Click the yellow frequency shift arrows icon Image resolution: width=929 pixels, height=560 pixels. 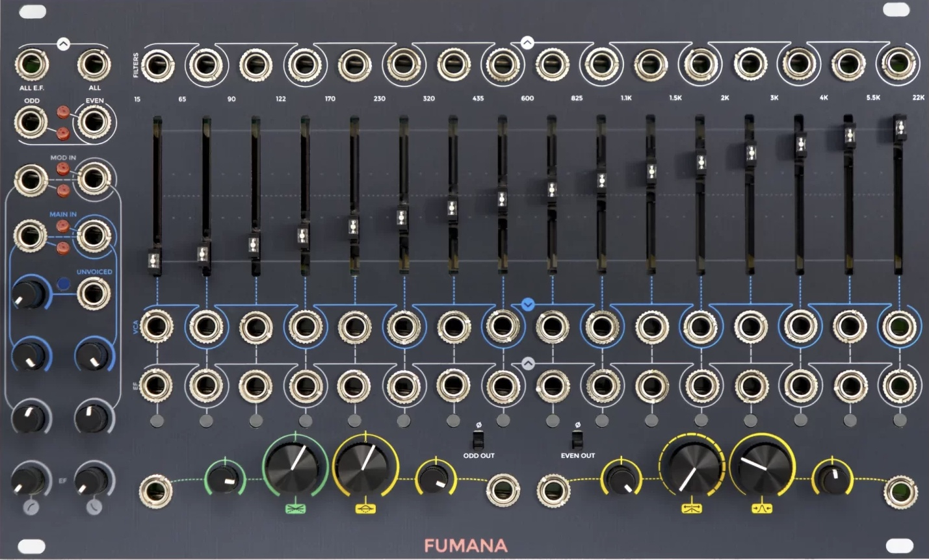(x=691, y=508)
